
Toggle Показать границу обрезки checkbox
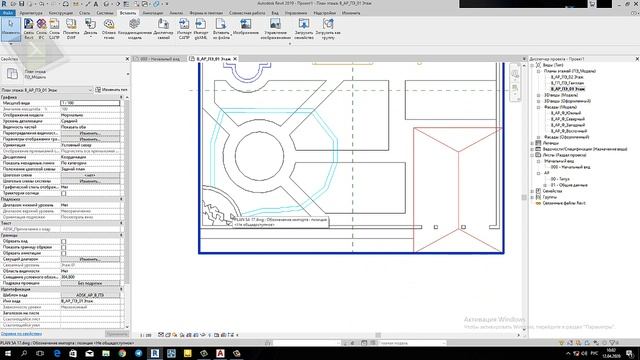[x=64, y=247]
